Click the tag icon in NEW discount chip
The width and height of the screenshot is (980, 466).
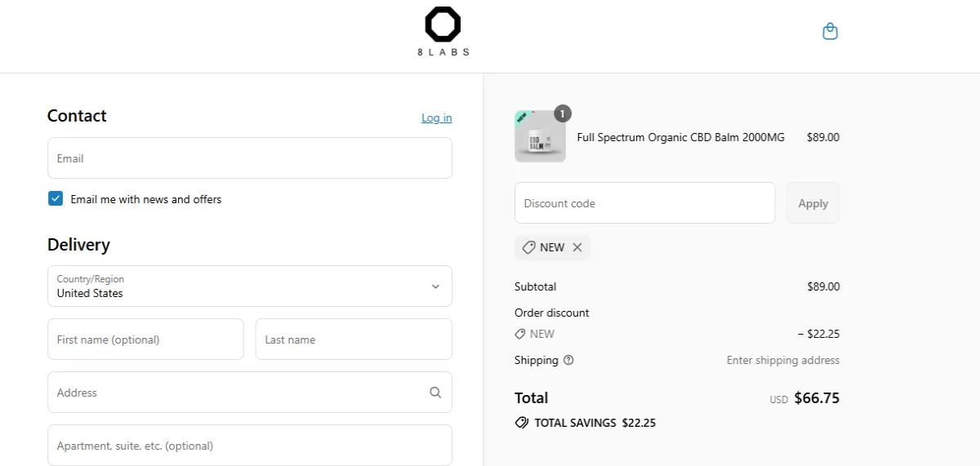528,247
